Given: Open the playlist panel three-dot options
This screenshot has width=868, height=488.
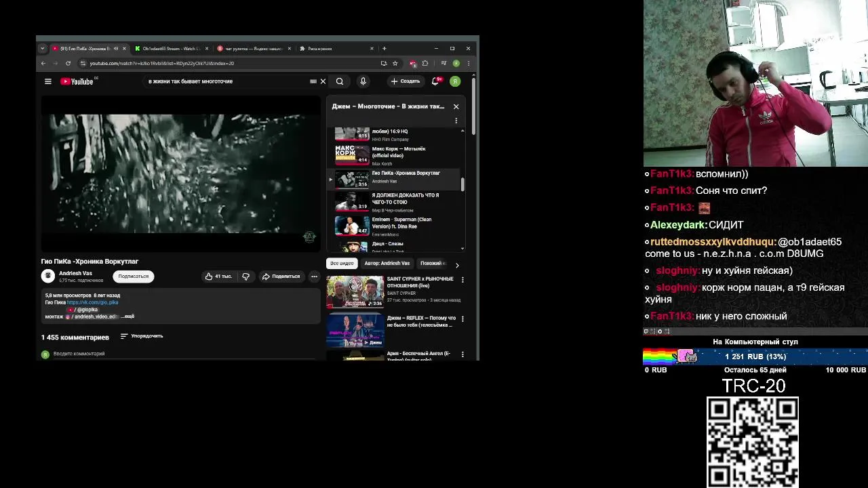Looking at the screenshot, I should pos(456,121).
